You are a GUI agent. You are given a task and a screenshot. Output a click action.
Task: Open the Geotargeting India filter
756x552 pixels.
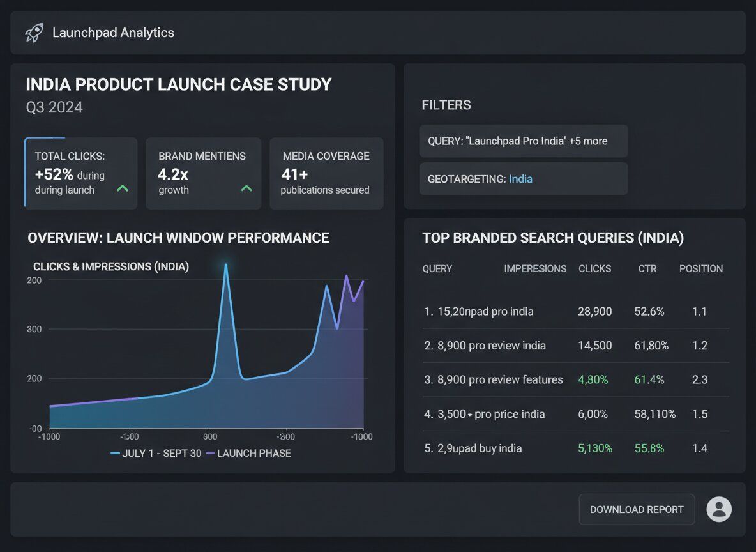[523, 179]
